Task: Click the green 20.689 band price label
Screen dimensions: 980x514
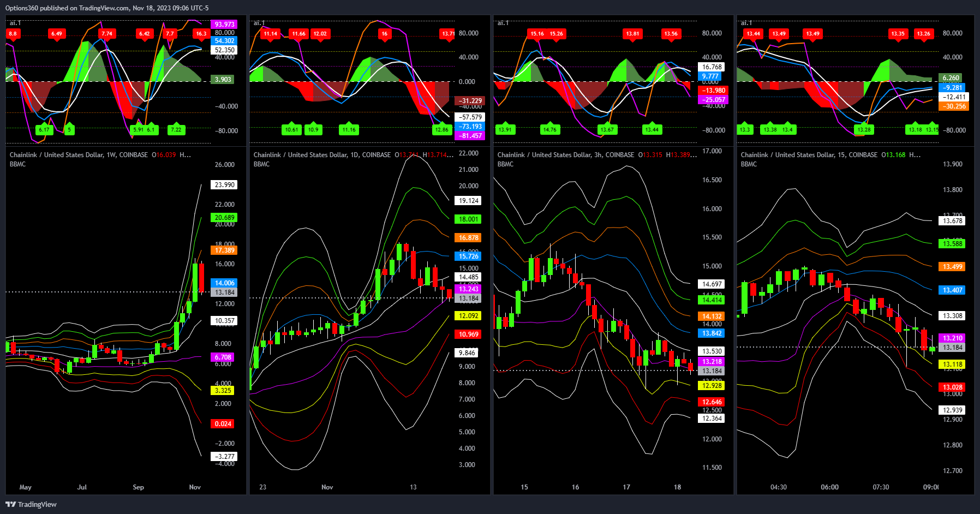Action: pyautogui.click(x=224, y=218)
